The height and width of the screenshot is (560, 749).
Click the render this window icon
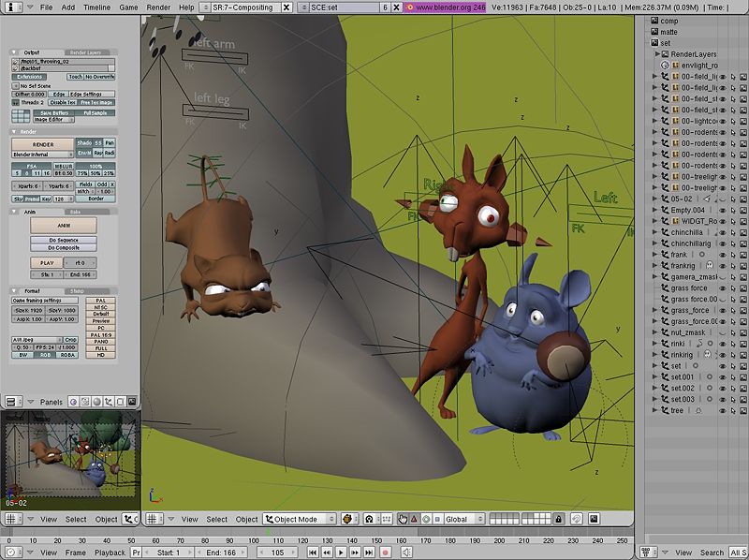coord(594,519)
